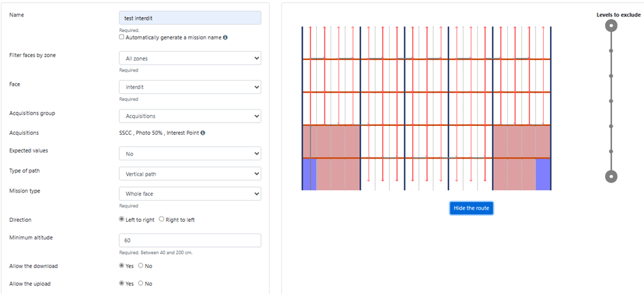644x294 pixels.
Task: Choose Yes for Allow the upload
Action: [x=122, y=284]
